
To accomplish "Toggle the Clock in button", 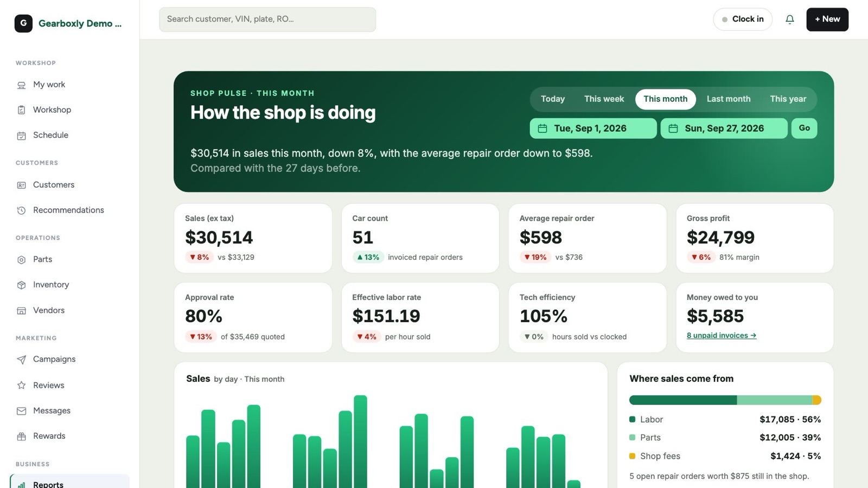I will [742, 20].
